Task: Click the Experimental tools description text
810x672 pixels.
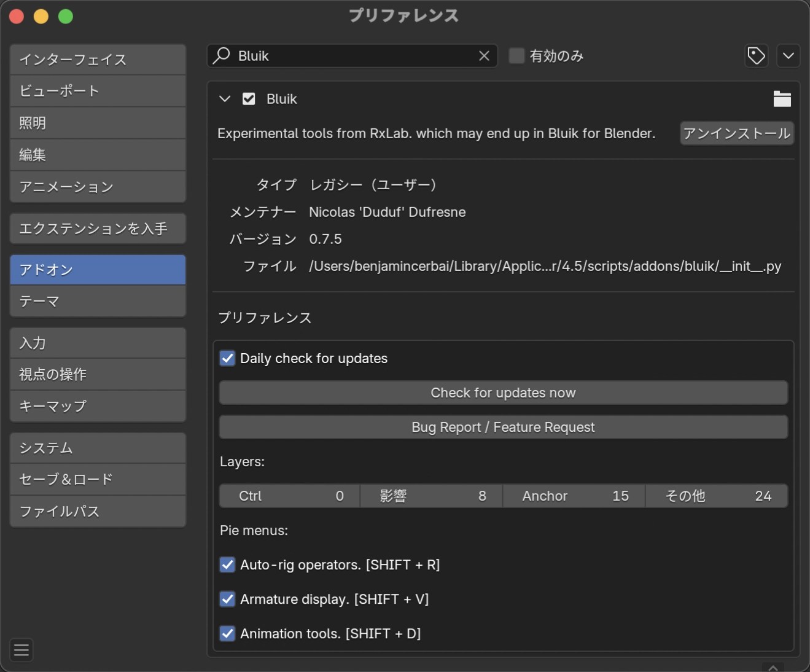Action: (437, 133)
